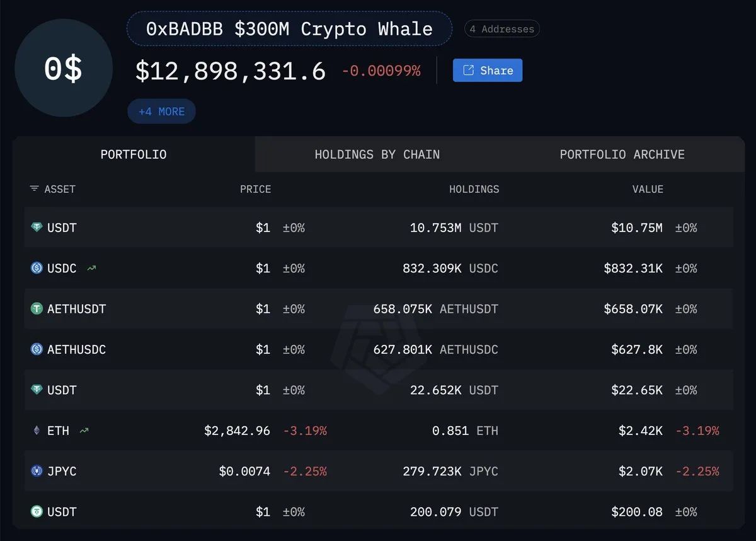Click the ETH diamond icon

pos(37,431)
